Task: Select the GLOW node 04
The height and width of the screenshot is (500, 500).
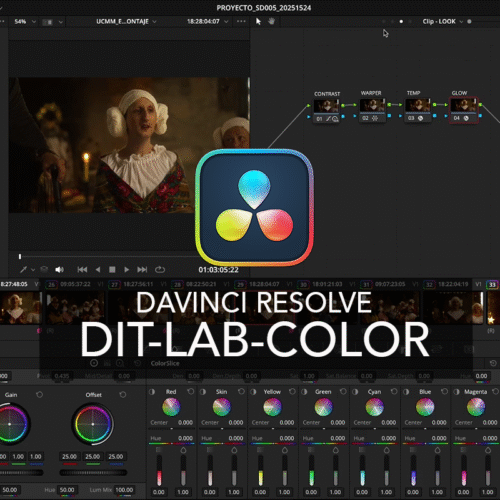Action: [464, 110]
